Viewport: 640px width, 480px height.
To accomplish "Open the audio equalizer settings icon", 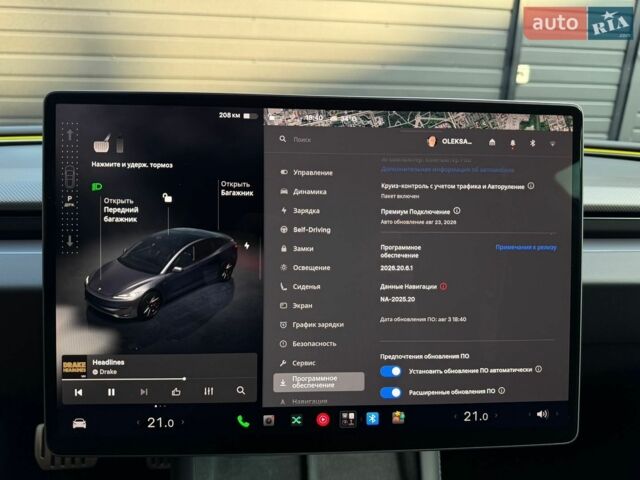I will (209, 391).
